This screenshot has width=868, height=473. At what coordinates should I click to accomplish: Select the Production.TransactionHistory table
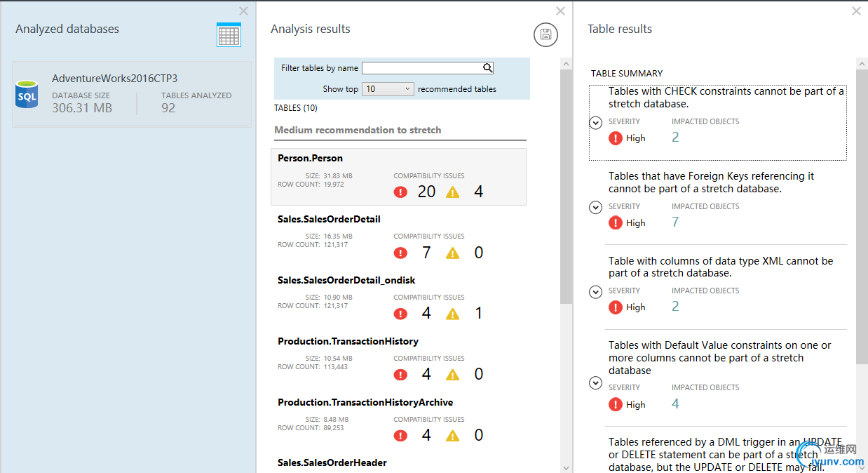[x=398, y=360]
